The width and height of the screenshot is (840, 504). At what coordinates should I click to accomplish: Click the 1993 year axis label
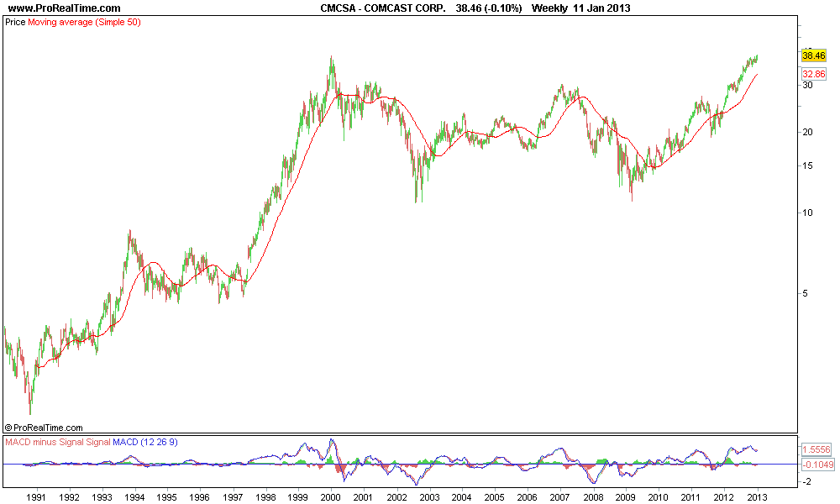(102, 497)
